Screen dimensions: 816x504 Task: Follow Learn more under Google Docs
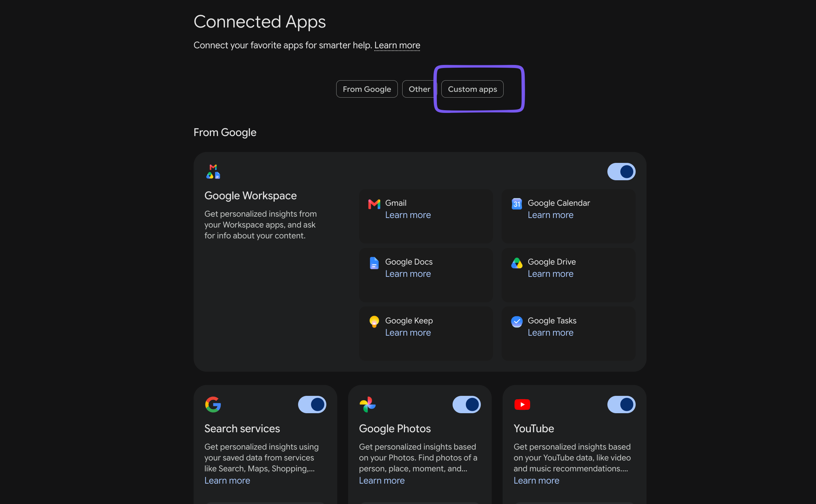point(408,274)
